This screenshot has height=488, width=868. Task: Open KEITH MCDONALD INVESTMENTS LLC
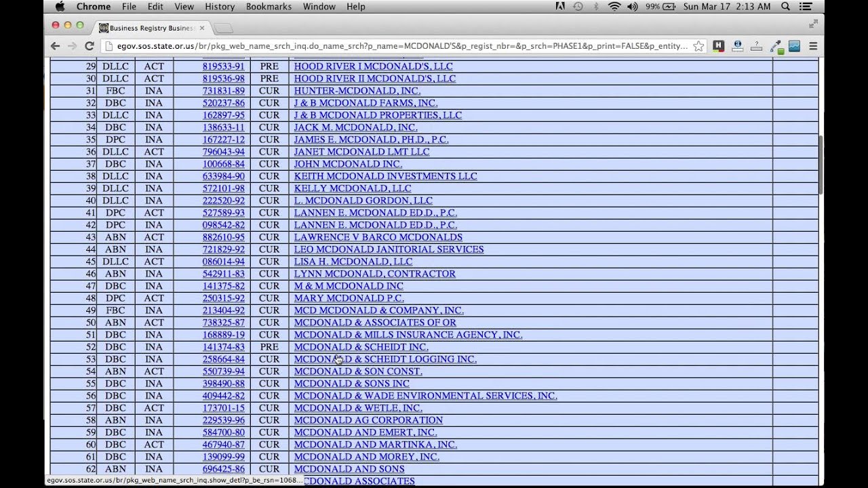385,176
